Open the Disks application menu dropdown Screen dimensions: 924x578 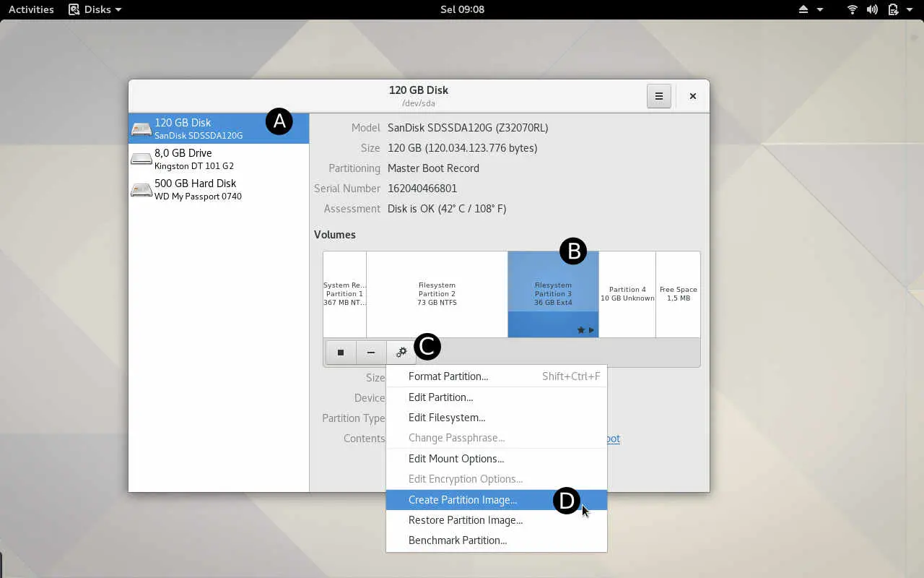[x=95, y=9]
